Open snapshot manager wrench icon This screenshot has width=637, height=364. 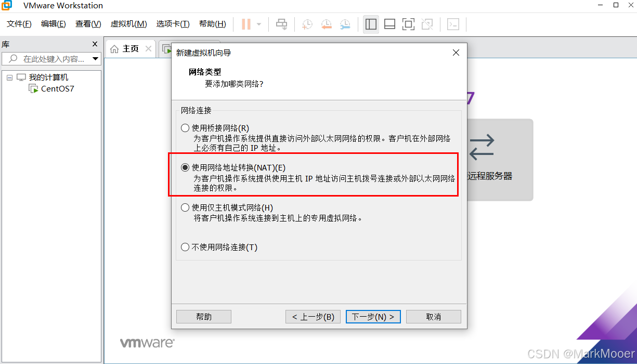345,24
